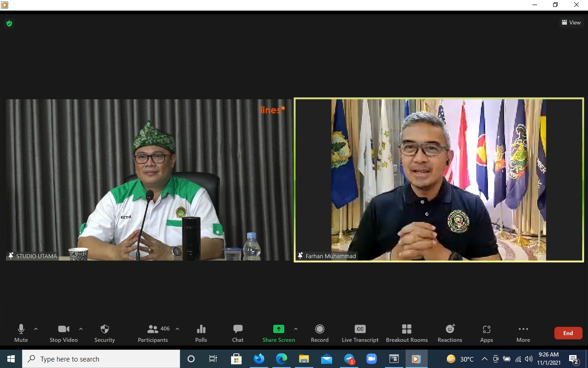Open Task View in the taskbar
This screenshot has width=588, height=368.
point(213,359)
